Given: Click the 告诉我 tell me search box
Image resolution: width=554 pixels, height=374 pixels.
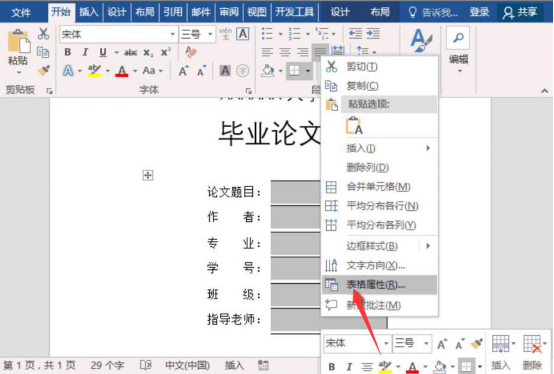Looking at the screenshot, I should (433, 13).
